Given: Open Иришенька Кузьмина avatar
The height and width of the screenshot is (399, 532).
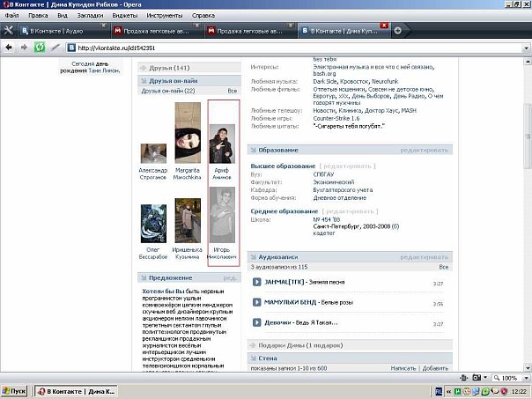Looking at the screenshot, I should pyautogui.click(x=188, y=220).
